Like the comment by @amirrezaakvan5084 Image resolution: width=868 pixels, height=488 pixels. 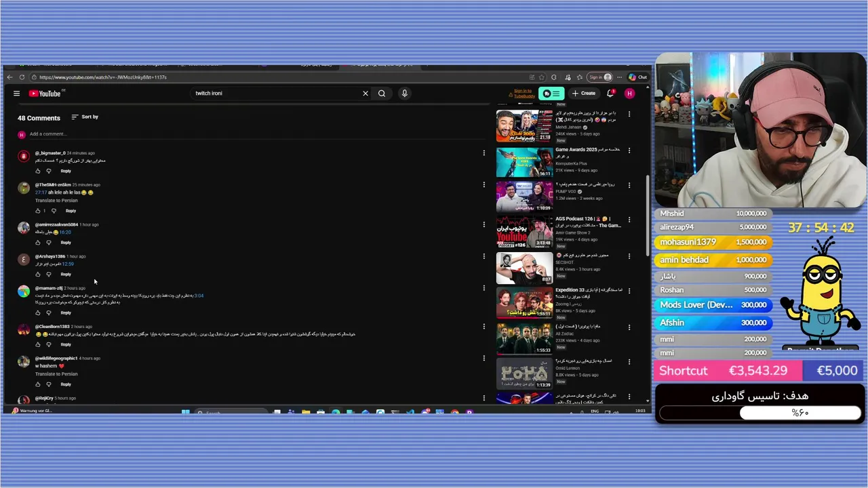38,243
